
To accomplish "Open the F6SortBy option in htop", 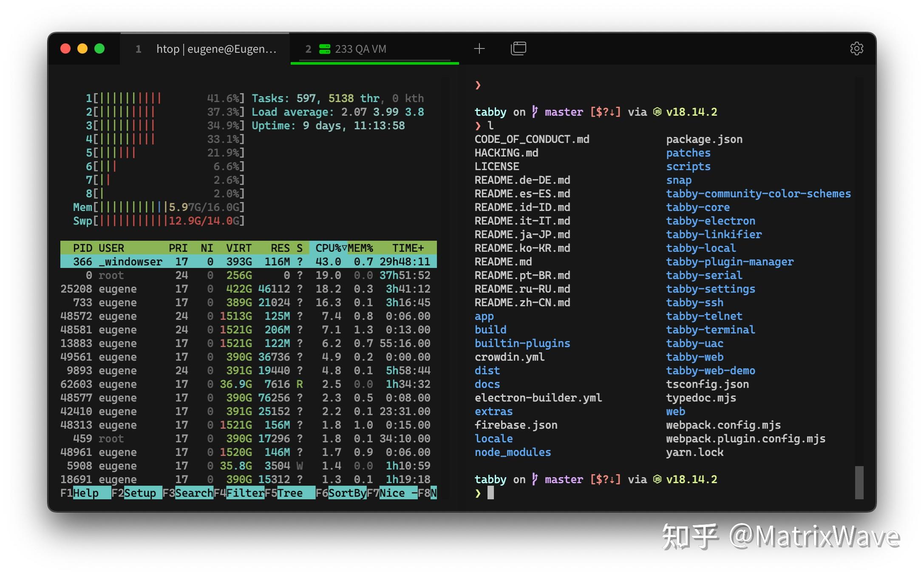I will click(343, 492).
